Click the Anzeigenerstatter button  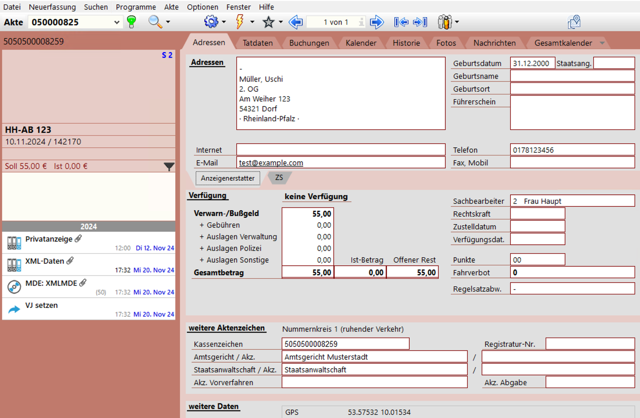pyautogui.click(x=228, y=178)
